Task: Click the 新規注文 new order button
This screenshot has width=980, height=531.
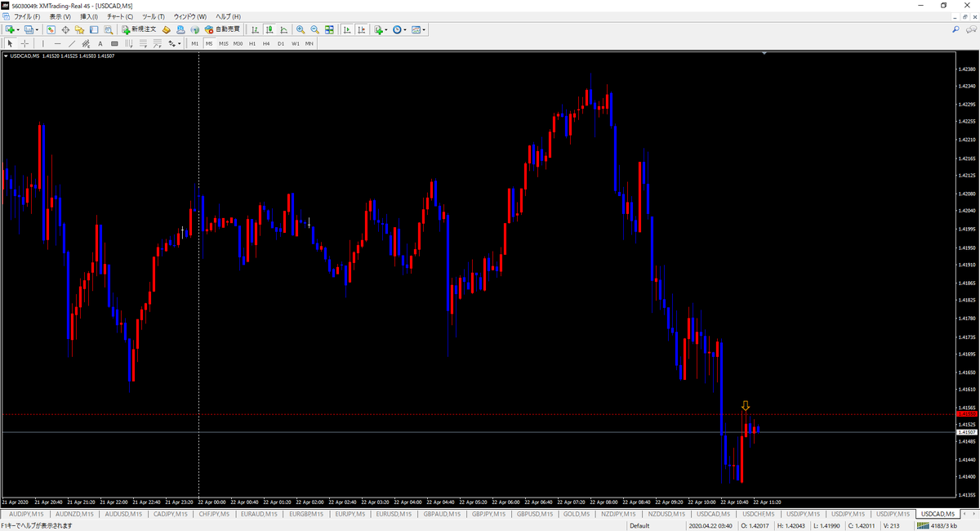Action: tap(139, 29)
